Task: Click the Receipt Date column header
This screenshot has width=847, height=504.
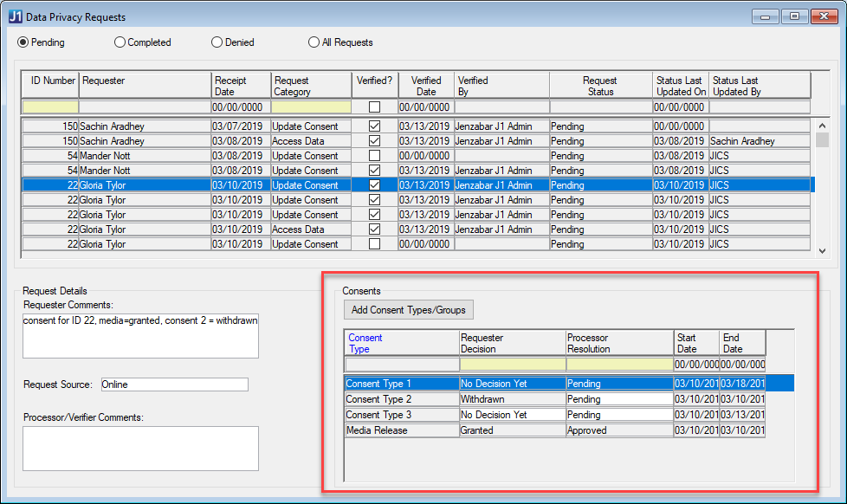Action: coord(241,86)
